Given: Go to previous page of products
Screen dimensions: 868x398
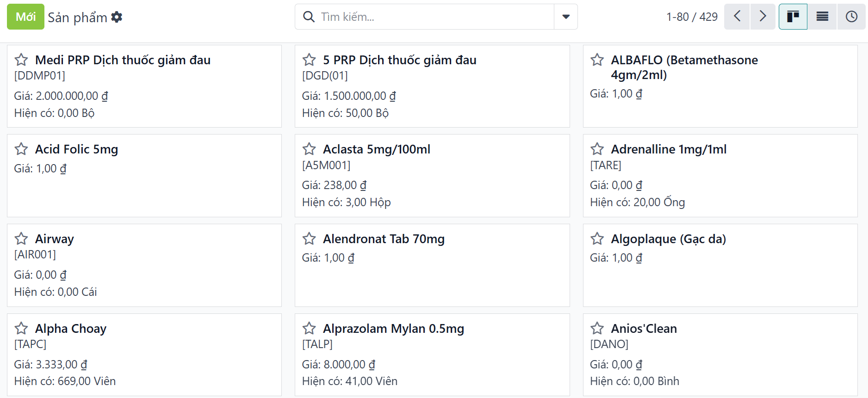Looking at the screenshot, I should point(737,17).
